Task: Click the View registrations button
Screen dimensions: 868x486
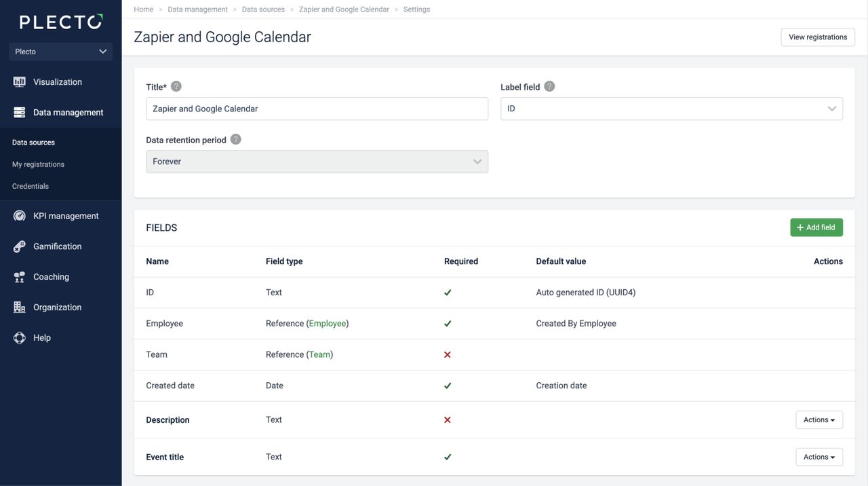Action: pos(817,37)
